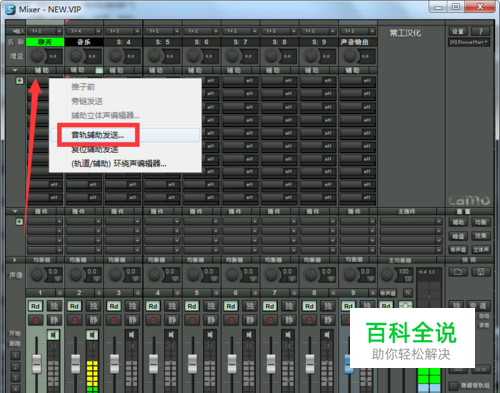This screenshot has height=393, width=500.
Task: Click the help question mark button
Action: [x=480, y=32]
